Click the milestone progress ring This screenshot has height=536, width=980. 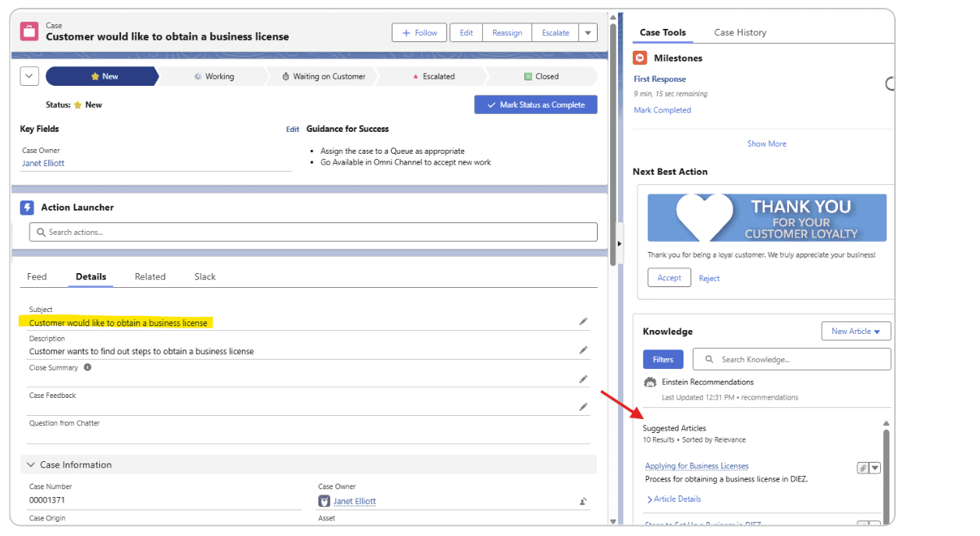890,83
